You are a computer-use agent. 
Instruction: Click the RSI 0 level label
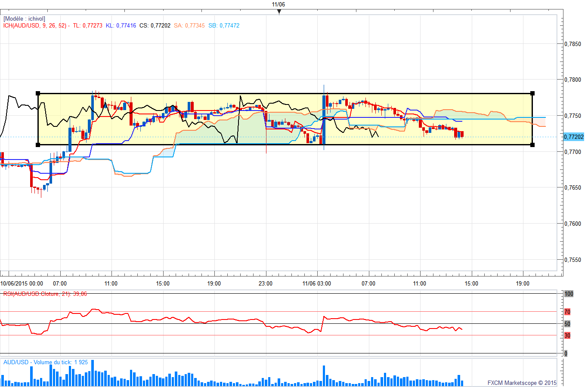[566, 353]
